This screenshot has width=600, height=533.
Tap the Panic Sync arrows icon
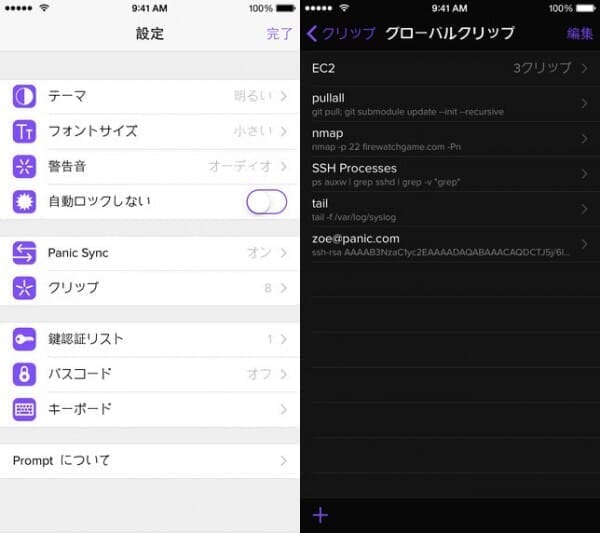tap(24, 253)
